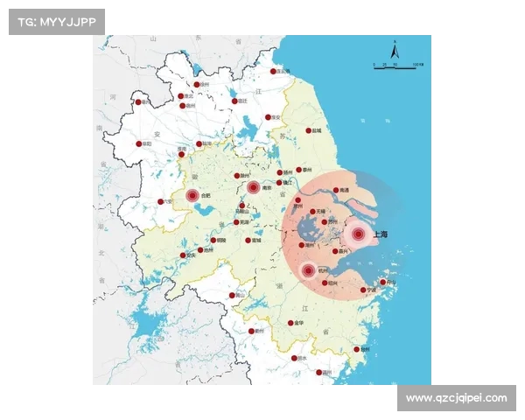Select the Changzhou (常州) city dot
The width and height of the screenshot is (525, 420).
(297, 200)
